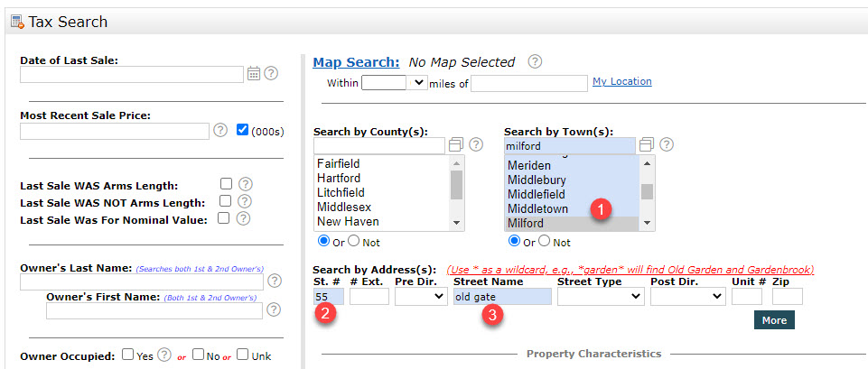Open the county list picker icon

pyautogui.click(x=455, y=145)
